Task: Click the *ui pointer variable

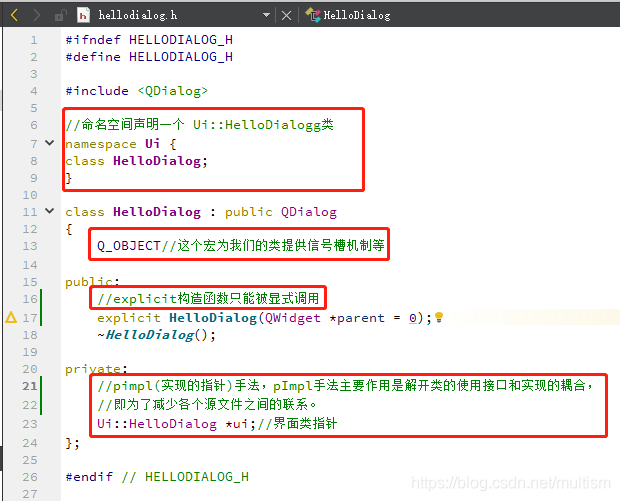Action: (236, 424)
